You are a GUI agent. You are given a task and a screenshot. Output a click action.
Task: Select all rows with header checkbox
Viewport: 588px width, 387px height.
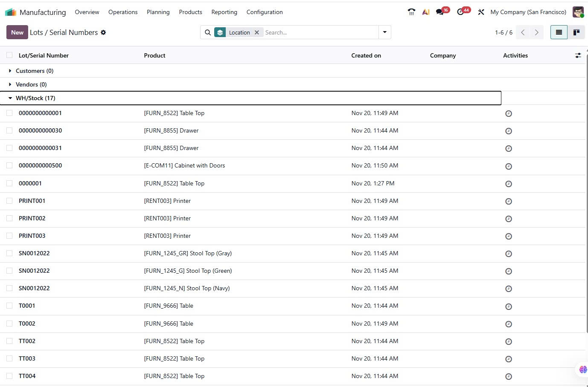tap(9, 55)
